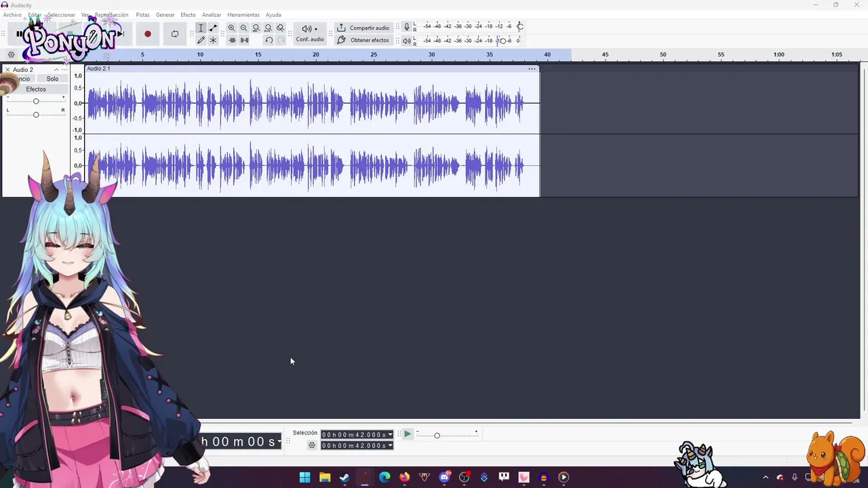The width and height of the screenshot is (868, 488).
Task: Silence the selected audio
Action: tap(244, 40)
